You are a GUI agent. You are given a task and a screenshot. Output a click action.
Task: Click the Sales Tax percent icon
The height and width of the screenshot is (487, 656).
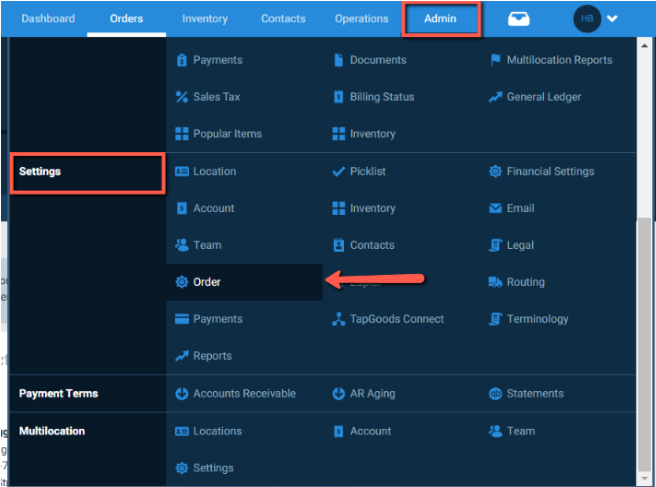[182, 97]
